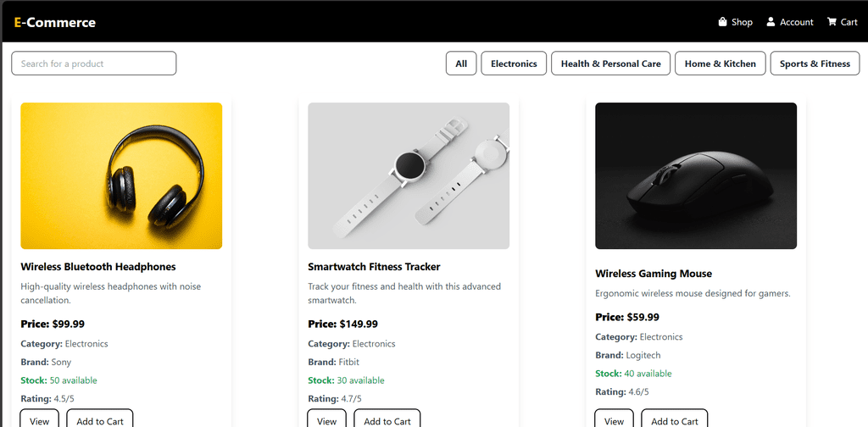
Task: Add Wireless Gaming Mouse to cart
Action: click(675, 420)
